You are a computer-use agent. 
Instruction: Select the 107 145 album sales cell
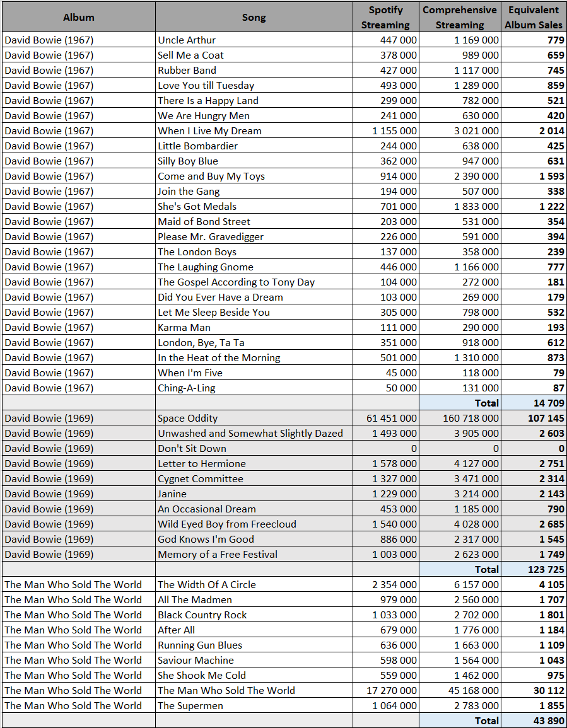tap(534, 419)
